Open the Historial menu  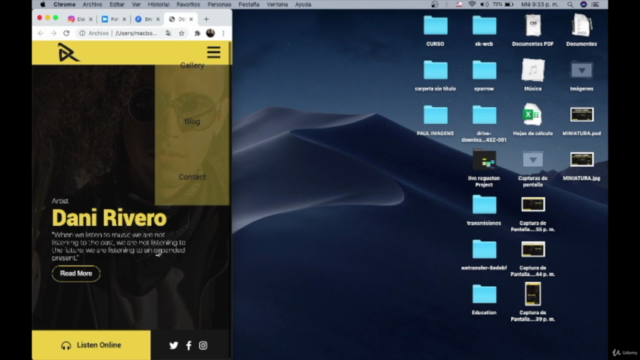(158, 4)
